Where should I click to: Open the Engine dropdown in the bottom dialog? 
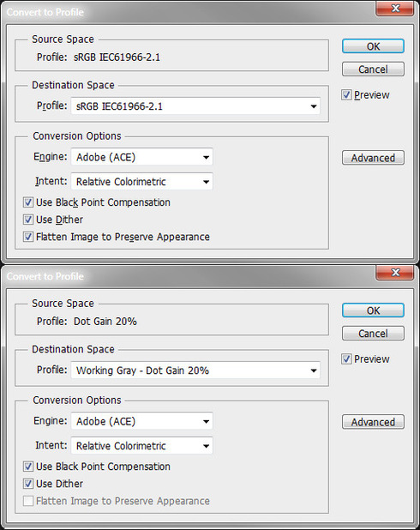click(x=142, y=421)
